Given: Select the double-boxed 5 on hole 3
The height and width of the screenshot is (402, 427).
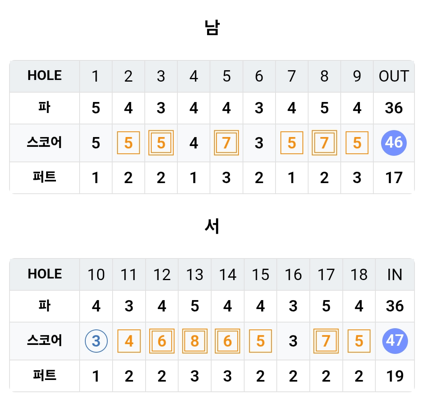Looking at the screenshot, I should [161, 143].
